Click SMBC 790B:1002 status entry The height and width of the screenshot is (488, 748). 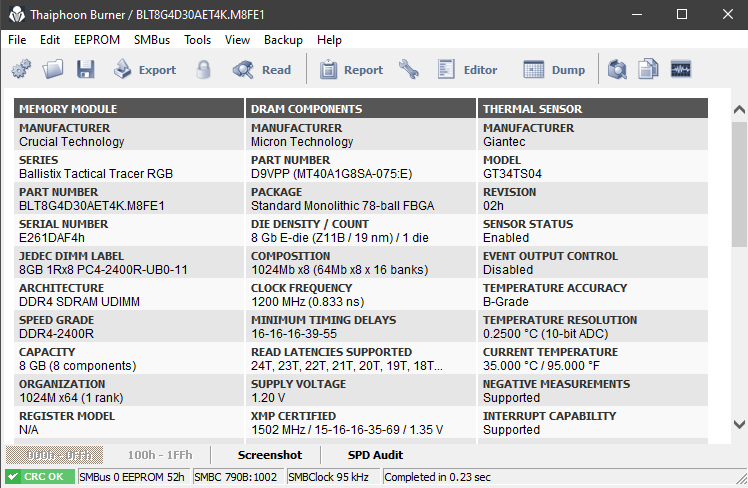tap(236, 477)
